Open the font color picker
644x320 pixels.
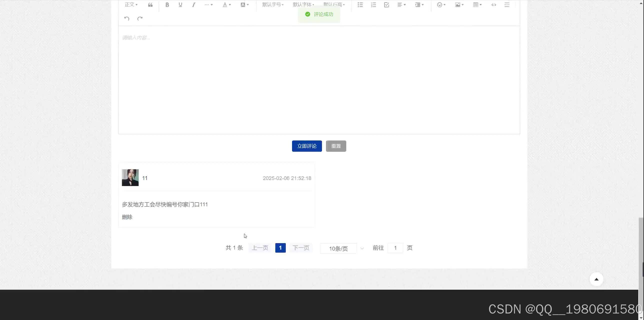point(226,5)
